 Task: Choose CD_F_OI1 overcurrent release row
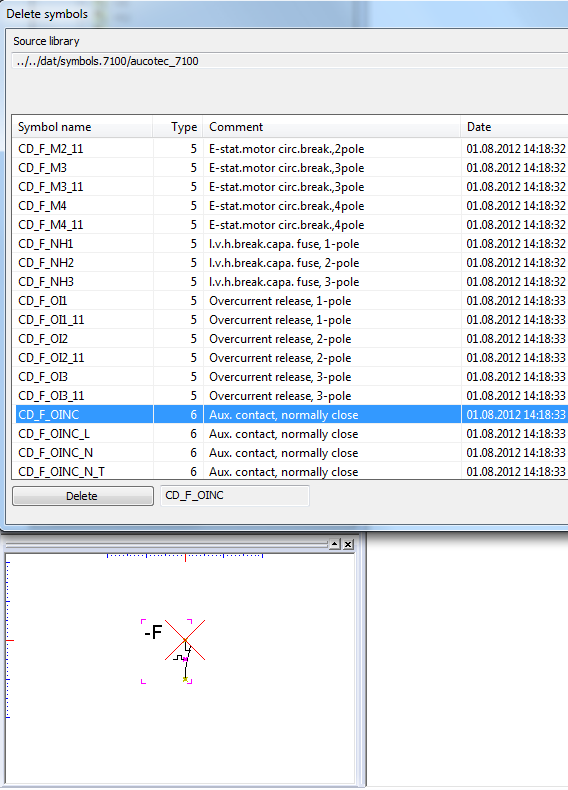point(290,301)
